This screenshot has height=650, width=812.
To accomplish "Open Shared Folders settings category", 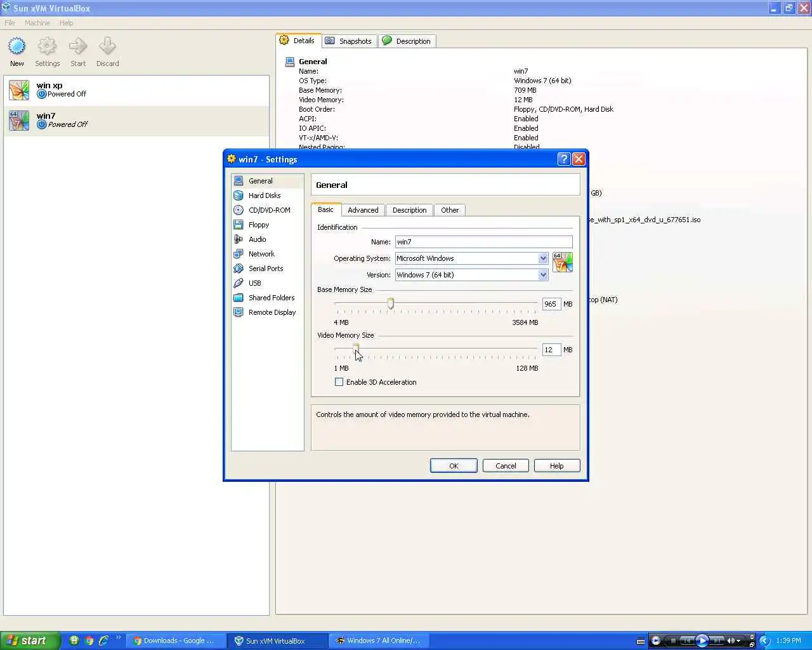I will 267,298.
